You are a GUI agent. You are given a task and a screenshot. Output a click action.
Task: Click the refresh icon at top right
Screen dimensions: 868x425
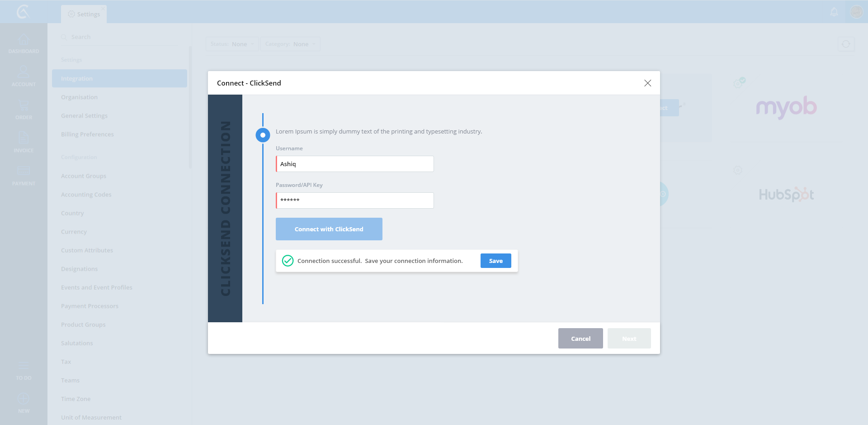click(x=846, y=44)
